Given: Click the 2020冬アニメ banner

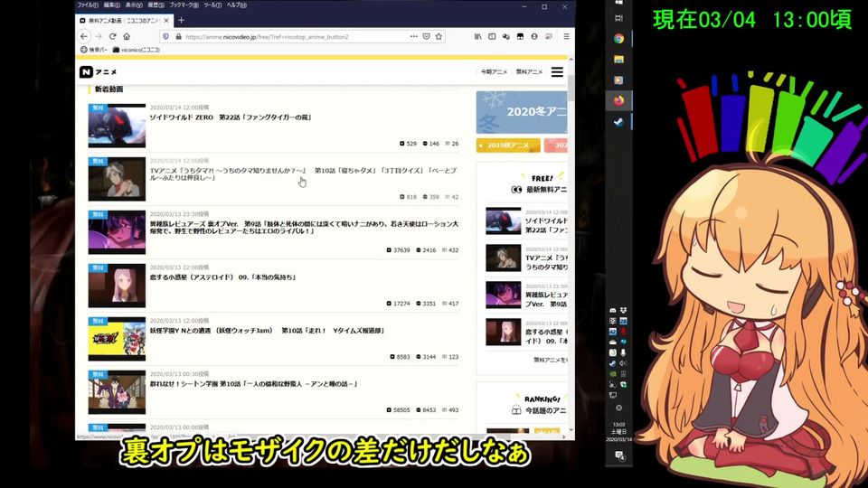Looking at the screenshot, I should tap(522, 112).
